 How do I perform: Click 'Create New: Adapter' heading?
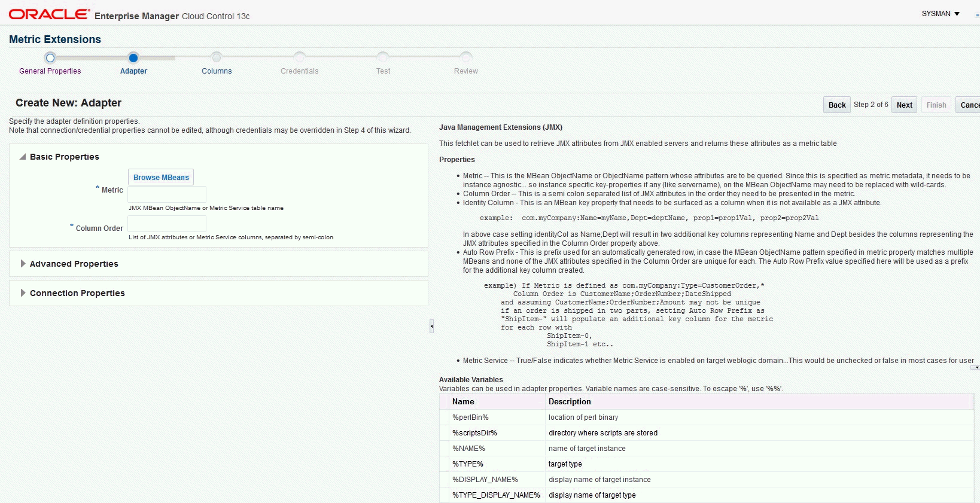click(x=68, y=103)
